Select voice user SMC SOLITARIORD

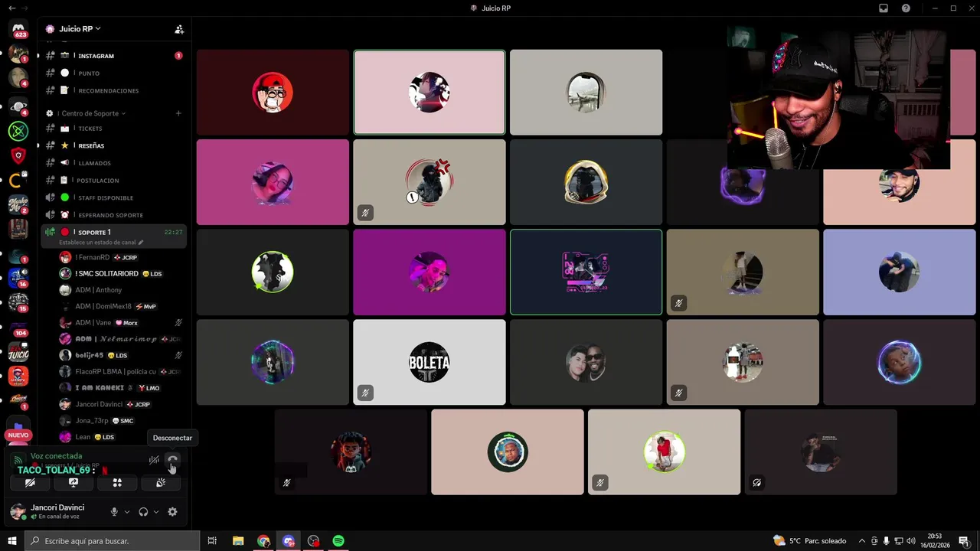point(121,273)
